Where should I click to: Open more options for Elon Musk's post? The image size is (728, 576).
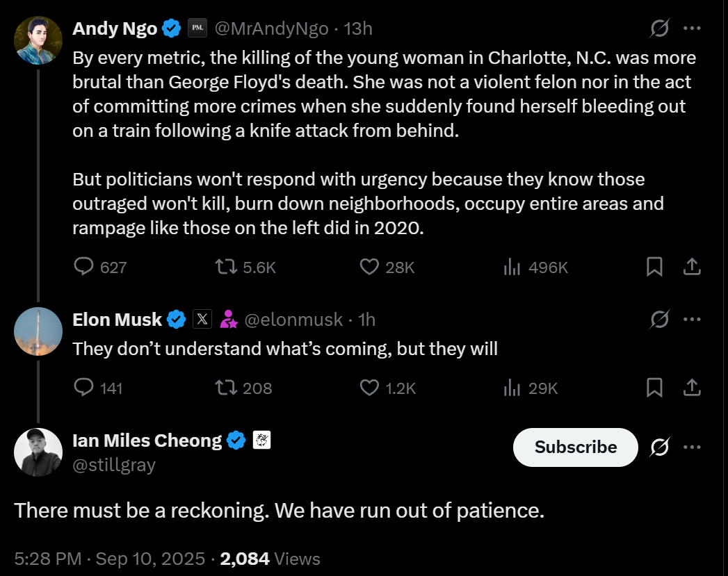[x=692, y=319]
